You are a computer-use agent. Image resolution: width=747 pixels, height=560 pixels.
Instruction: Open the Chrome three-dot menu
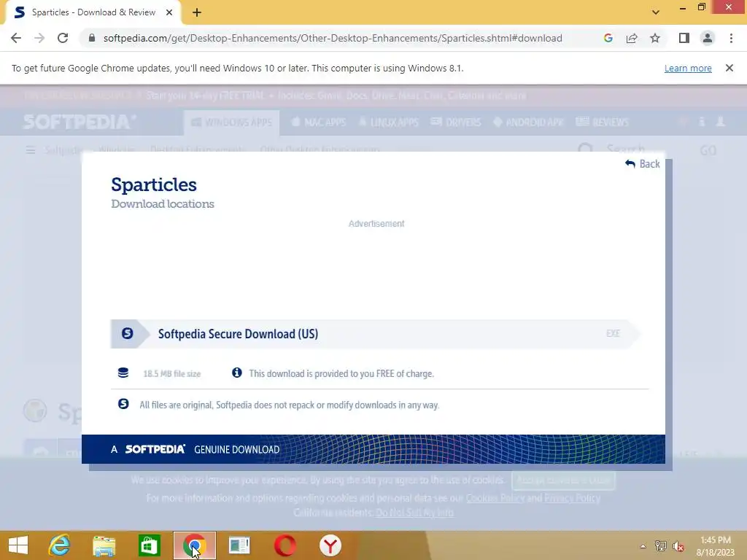tap(731, 38)
